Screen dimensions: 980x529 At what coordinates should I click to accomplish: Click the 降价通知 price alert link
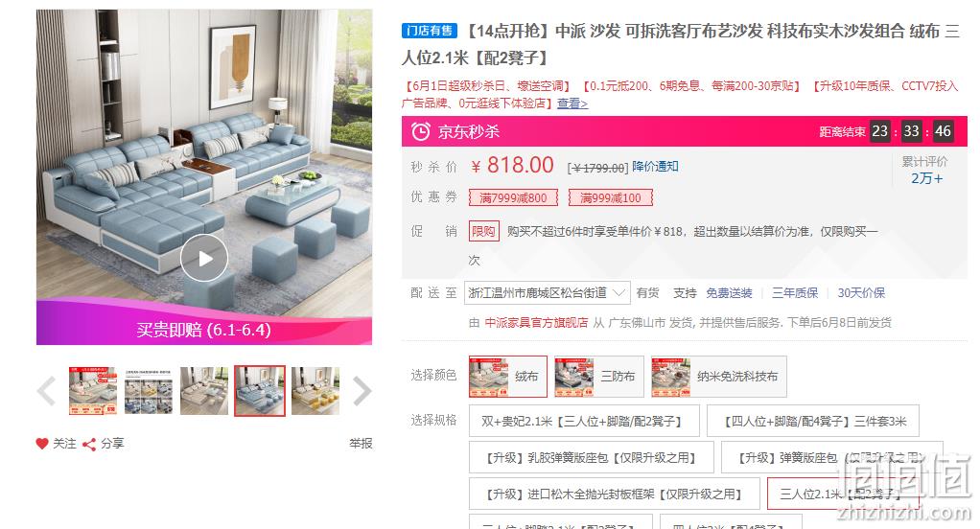coord(655,166)
